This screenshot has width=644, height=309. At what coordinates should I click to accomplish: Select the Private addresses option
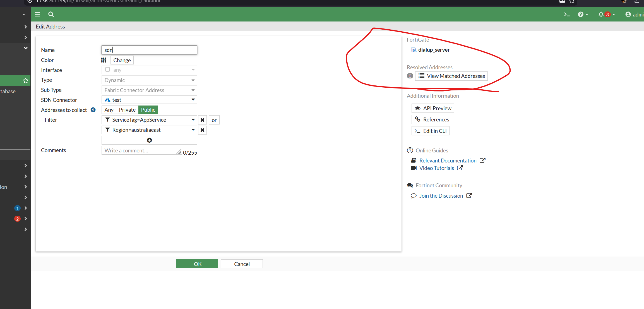tap(127, 110)
